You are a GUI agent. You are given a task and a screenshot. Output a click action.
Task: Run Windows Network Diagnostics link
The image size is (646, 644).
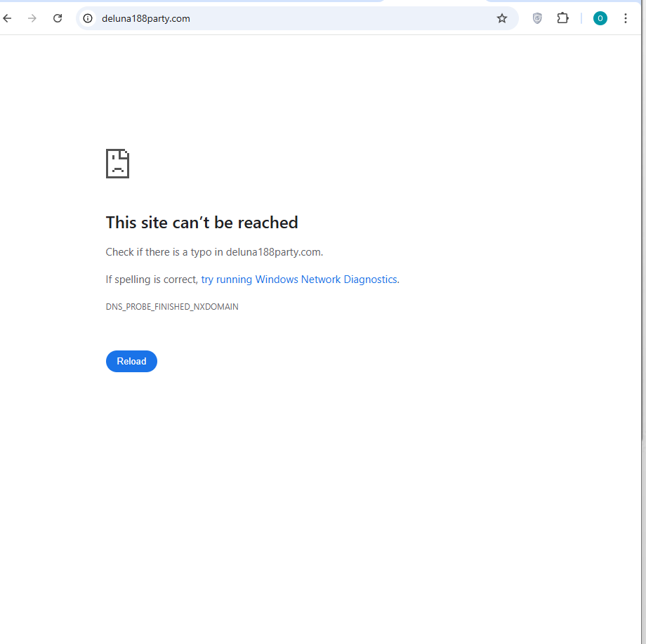(x=299, y=280)
